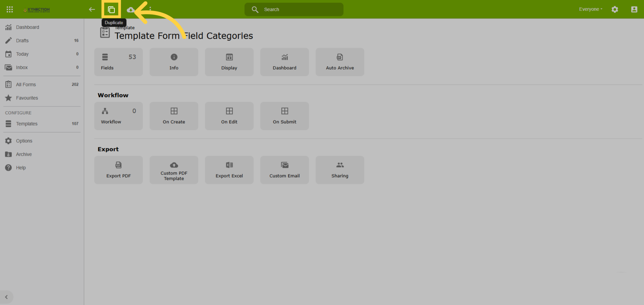The width and height of the screenshot is (644, 305).
Task: Click the template clipboard icon beside the title
Action: coord(105,32)
